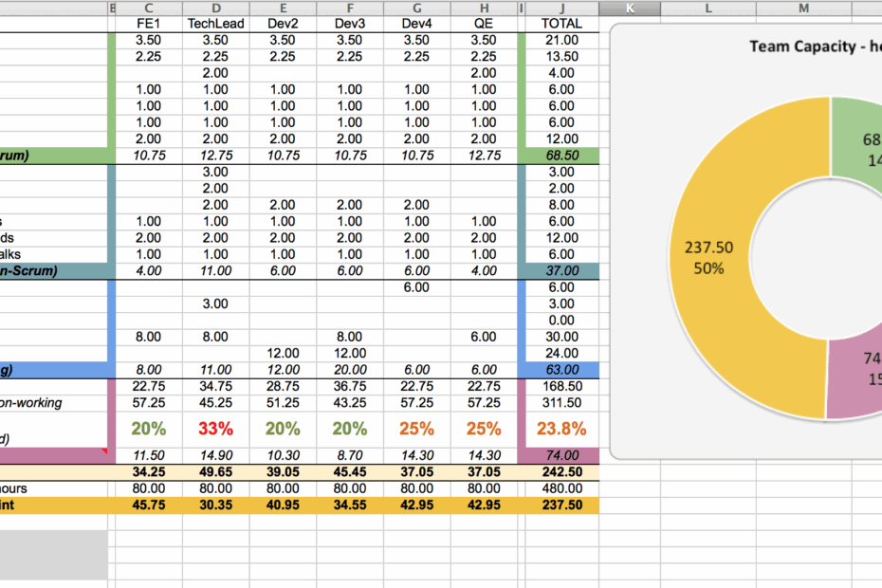Click the Dev3 heading cell
Viewport: 882px width, 588px height.
coord(350,24)
